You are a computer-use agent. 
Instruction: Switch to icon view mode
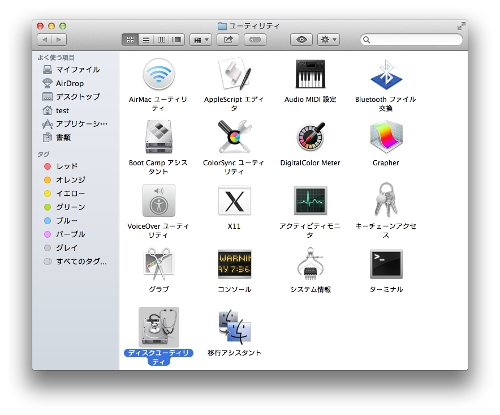[130, 40]
